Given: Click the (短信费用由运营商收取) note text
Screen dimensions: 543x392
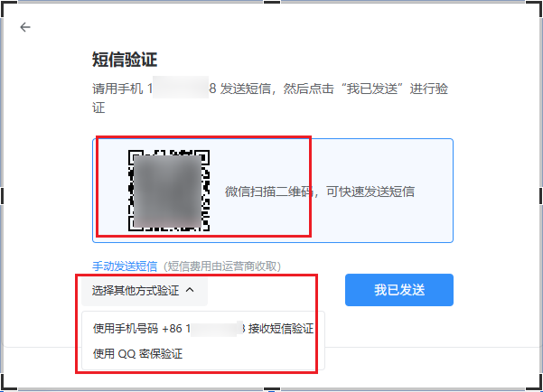Looking at the screenshot, I should 222,266.
